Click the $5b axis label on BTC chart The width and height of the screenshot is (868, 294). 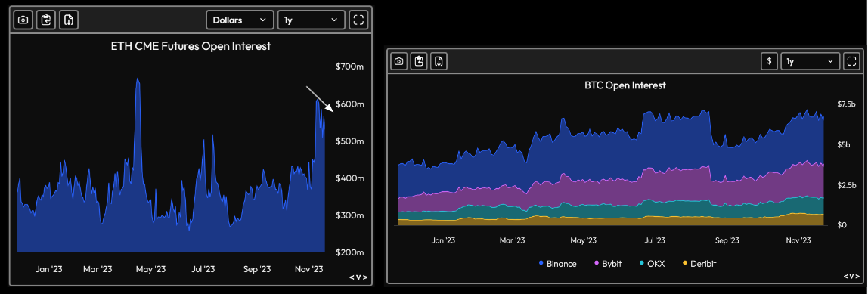[x=843, y=144]
